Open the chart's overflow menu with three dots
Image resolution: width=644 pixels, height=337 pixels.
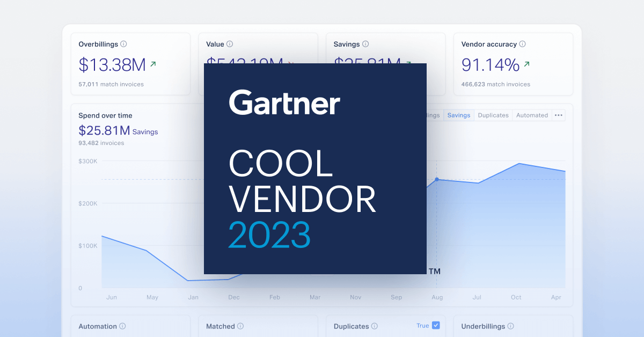point(558,115)
